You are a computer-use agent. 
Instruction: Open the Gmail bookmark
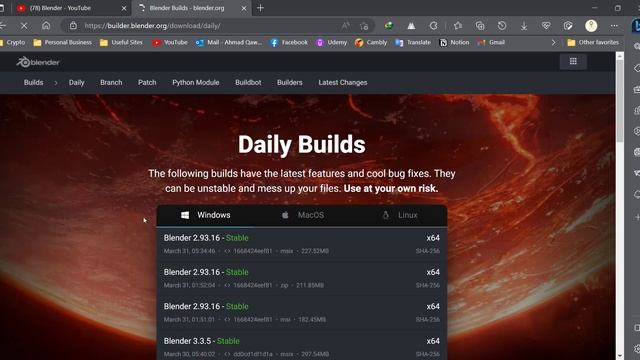(491, 42)
